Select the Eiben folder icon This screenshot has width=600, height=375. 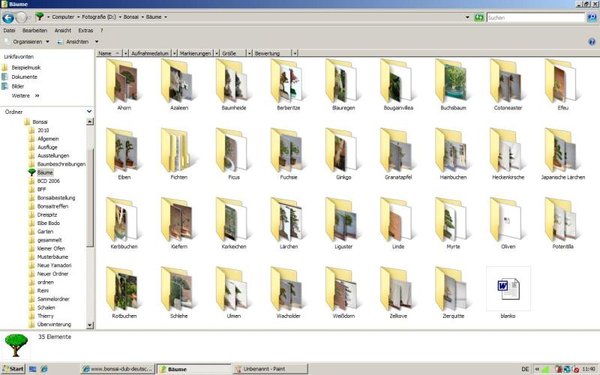click(x=123, y=151)
